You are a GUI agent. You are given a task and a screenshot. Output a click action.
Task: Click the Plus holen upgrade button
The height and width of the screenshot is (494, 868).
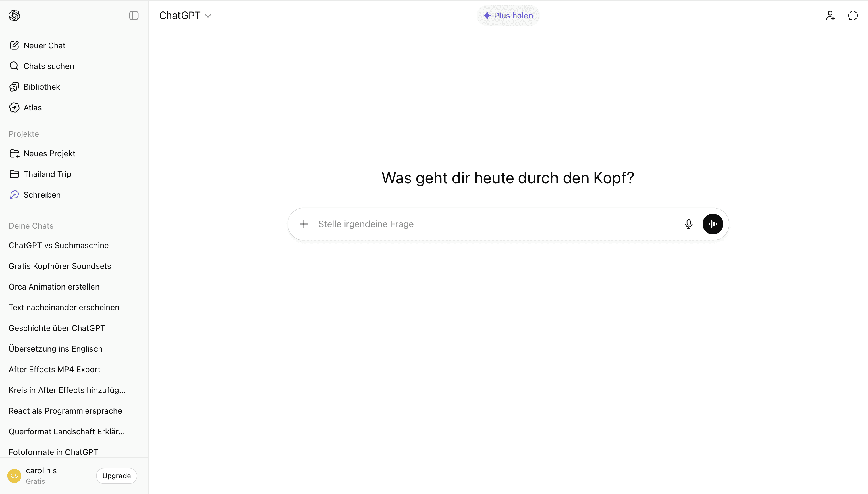[x=508, y=16]
